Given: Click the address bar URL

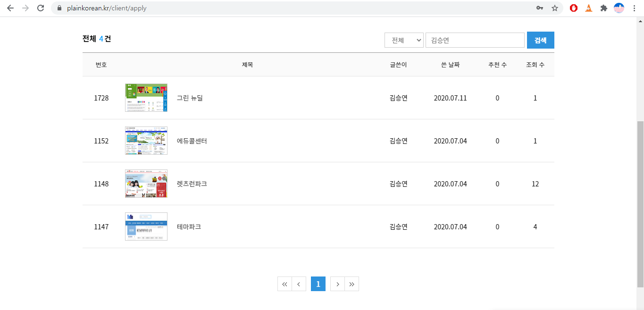Looking at the screenshot, I should pos(107,8).
